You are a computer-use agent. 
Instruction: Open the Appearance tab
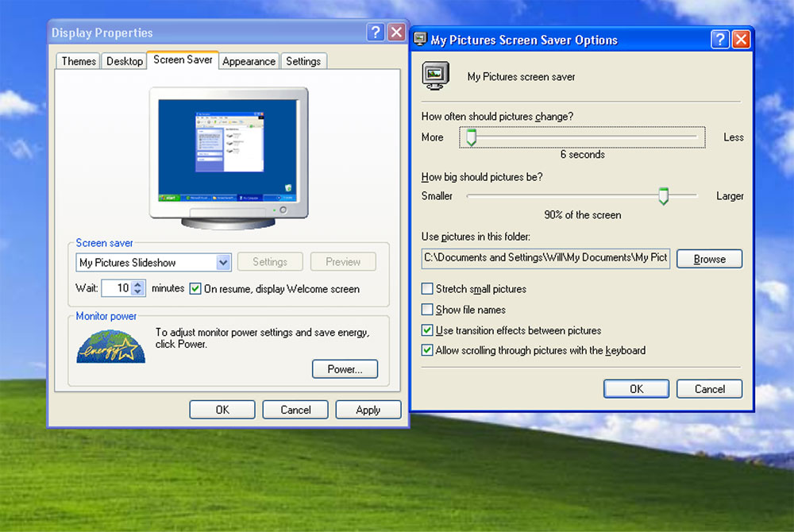pos(249,61)
